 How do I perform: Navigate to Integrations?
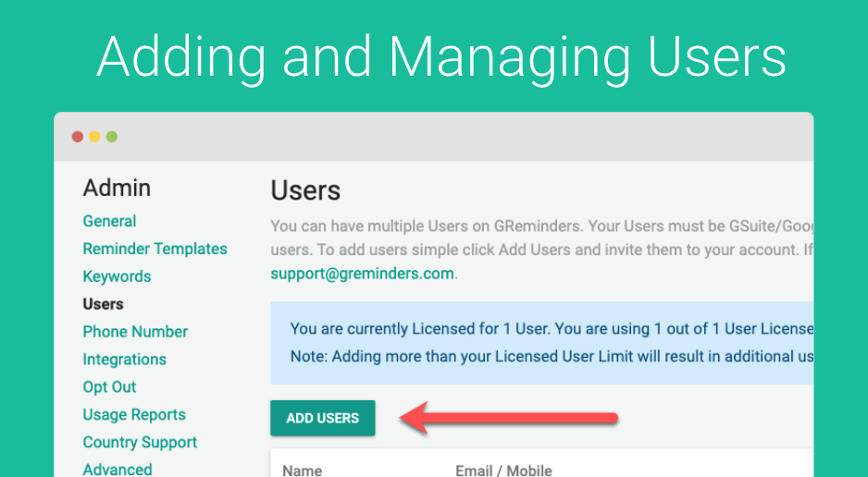[x=125, y=360]
